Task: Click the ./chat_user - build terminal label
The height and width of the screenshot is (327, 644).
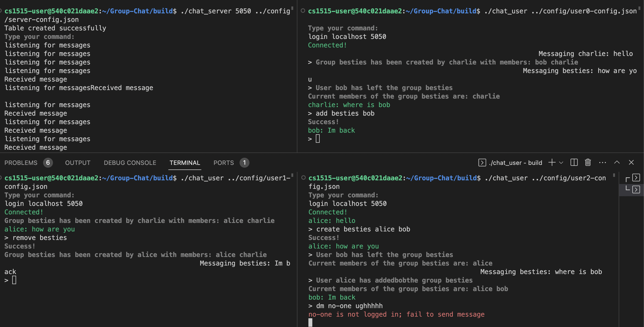Action: point(515,163)
